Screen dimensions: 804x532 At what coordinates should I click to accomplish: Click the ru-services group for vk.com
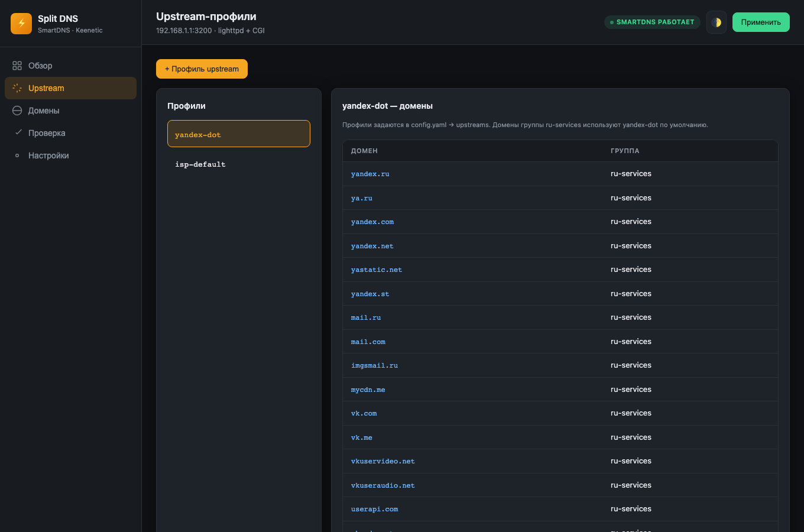coord(631,413)
